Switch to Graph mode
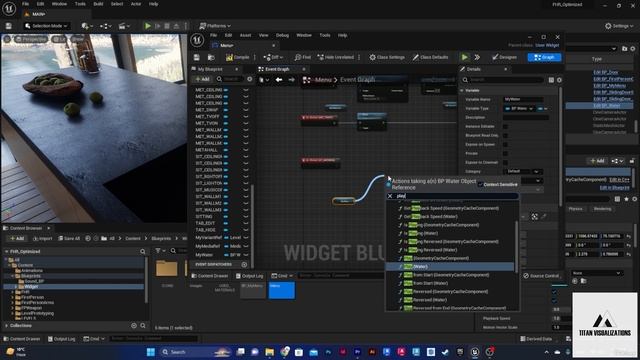The height and width of the screenshot is (360, 640). 544,57
